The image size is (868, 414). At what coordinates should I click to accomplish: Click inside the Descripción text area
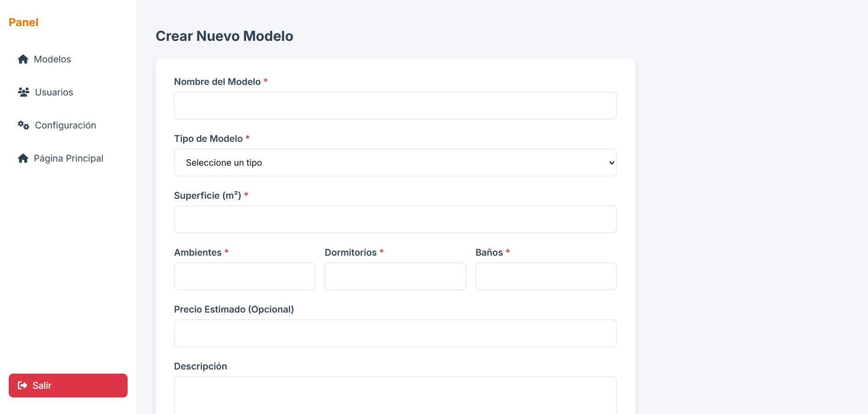click(395, 396)
